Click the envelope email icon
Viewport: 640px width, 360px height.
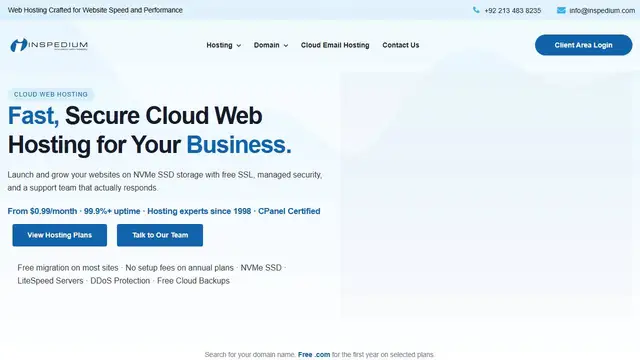coord(561,10)
